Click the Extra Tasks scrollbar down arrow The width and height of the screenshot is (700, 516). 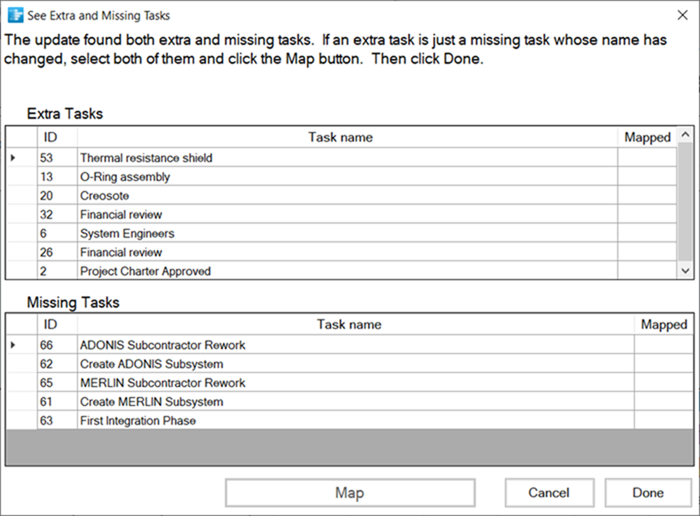click(x=685, y=270)
